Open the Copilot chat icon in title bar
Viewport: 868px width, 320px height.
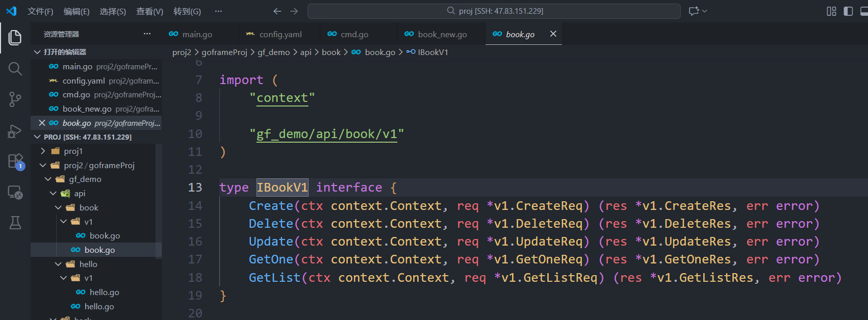(x=694, y=11)
